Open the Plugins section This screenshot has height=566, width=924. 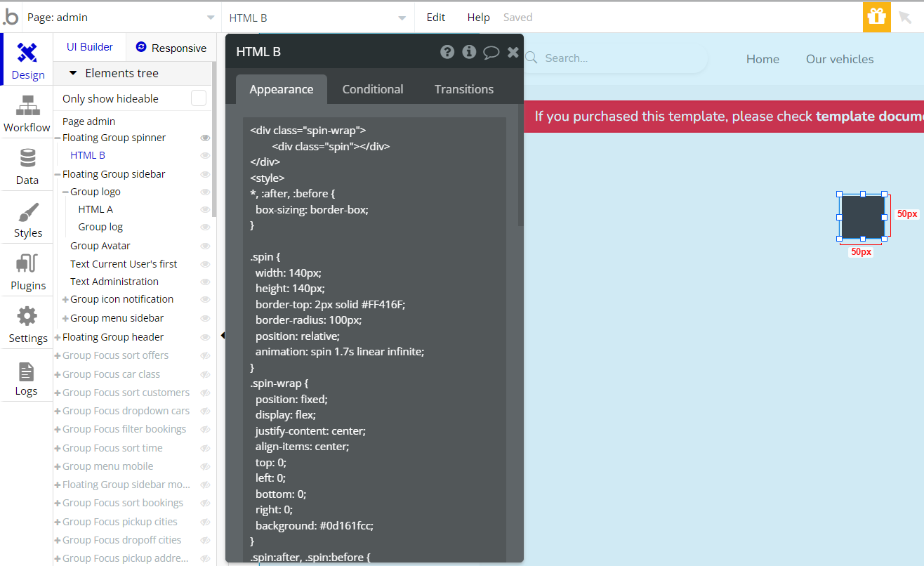(27, 271)
